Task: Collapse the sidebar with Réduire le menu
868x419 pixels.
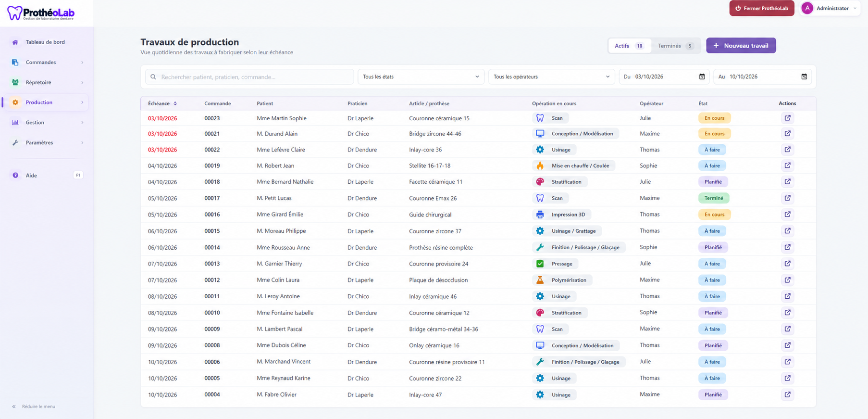Action: (34, 406)
